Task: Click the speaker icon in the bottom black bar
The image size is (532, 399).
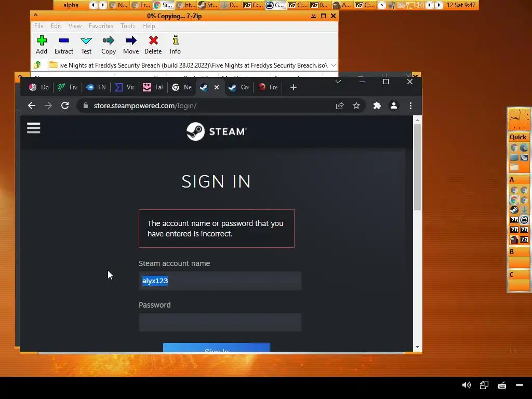Action: [x=467, y=385]
